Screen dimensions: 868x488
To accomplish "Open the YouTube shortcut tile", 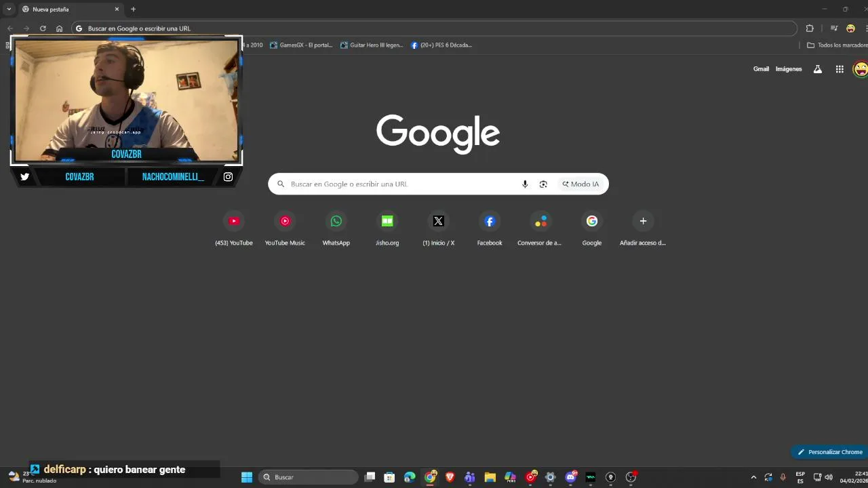I will coord(234,228).
